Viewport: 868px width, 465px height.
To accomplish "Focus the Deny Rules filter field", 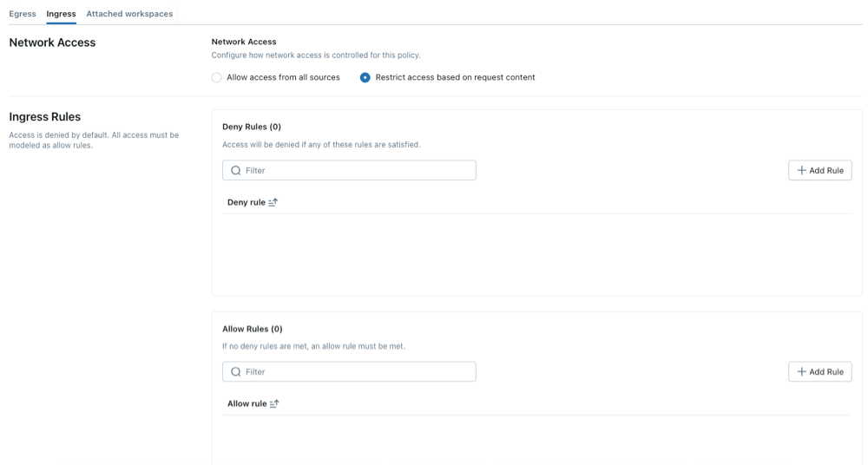I will (356, 171).
